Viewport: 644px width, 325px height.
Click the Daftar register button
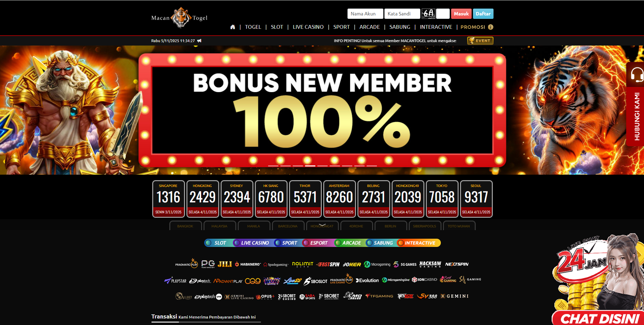coord(483,14)
